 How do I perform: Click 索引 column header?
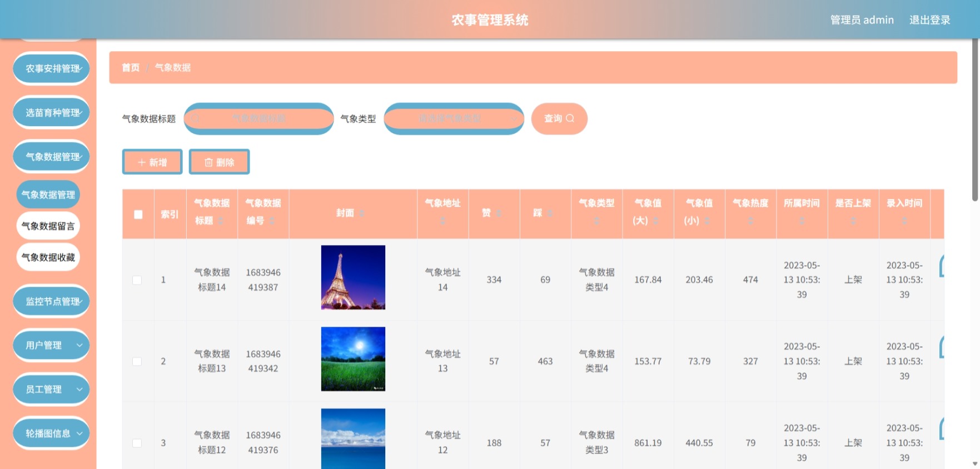[170, 214]
